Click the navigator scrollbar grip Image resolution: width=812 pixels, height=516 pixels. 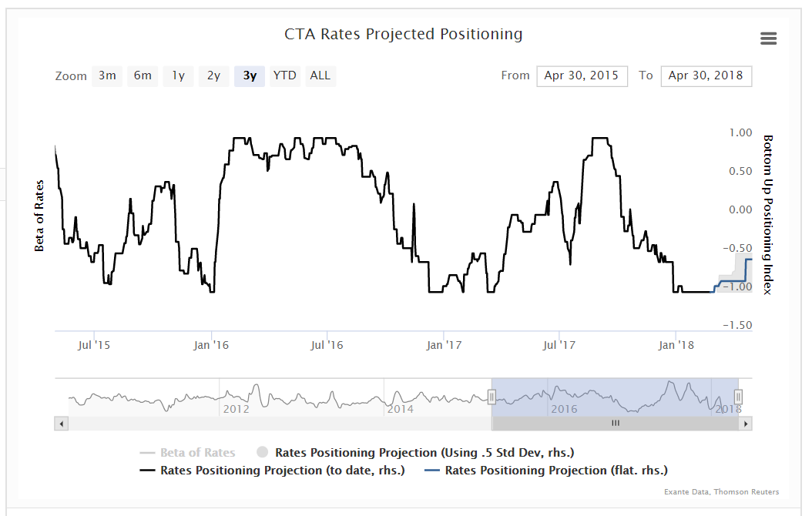coord(615,423)
